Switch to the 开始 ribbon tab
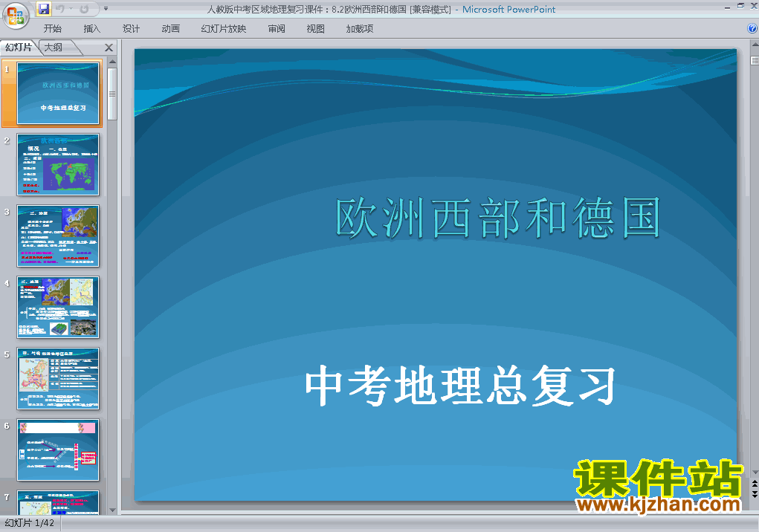 pos(52,29)
